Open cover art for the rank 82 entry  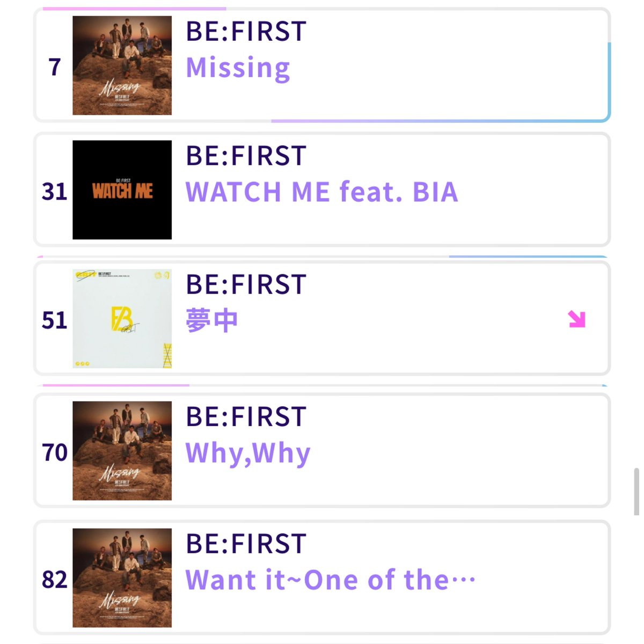click(122, 578)
